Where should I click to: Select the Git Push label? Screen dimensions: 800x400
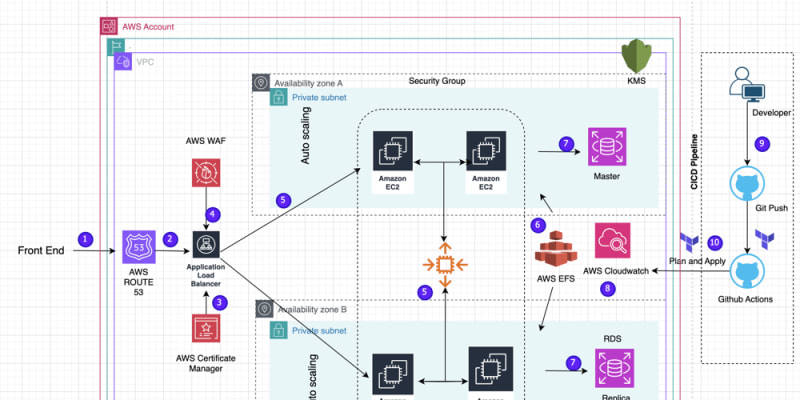pos(771,208)
